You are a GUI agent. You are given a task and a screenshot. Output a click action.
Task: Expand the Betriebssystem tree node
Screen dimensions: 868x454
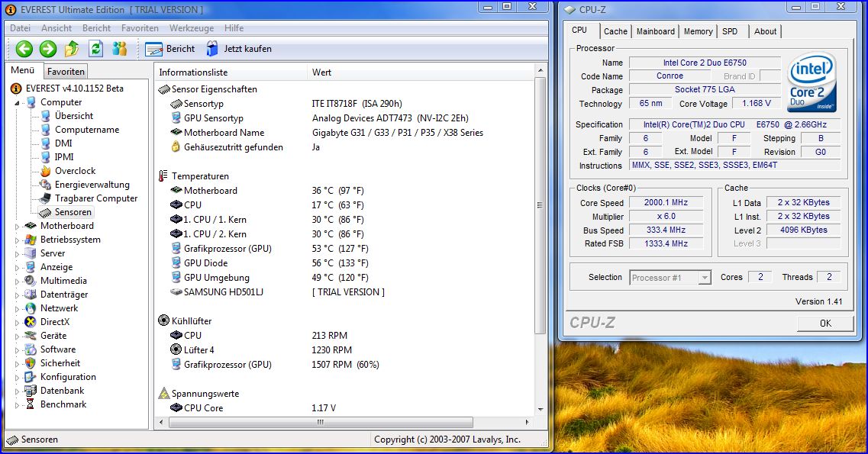[x=17, y=240]
